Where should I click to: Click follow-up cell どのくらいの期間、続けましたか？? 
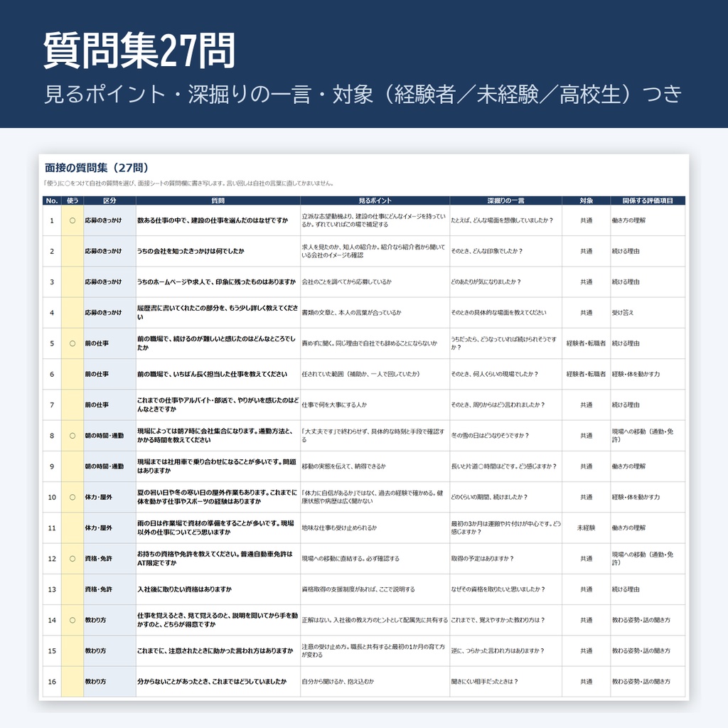tap(505, 497)
